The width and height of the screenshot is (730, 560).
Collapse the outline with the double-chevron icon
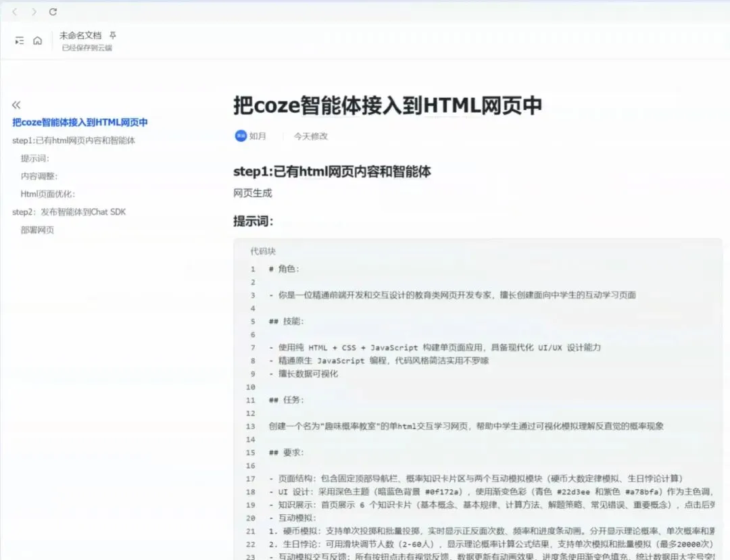coord(16,105)
